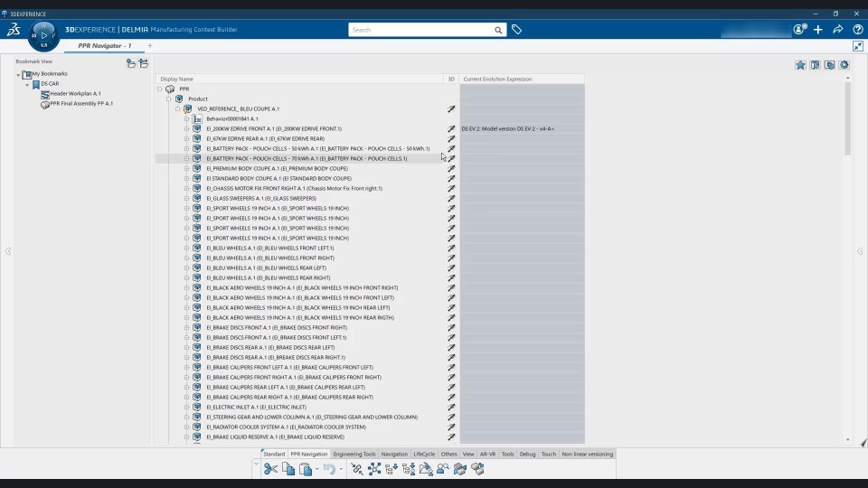The image size is (868, 488).
Task: Open the Help question mark icon
Action: [x=858, y=29]
